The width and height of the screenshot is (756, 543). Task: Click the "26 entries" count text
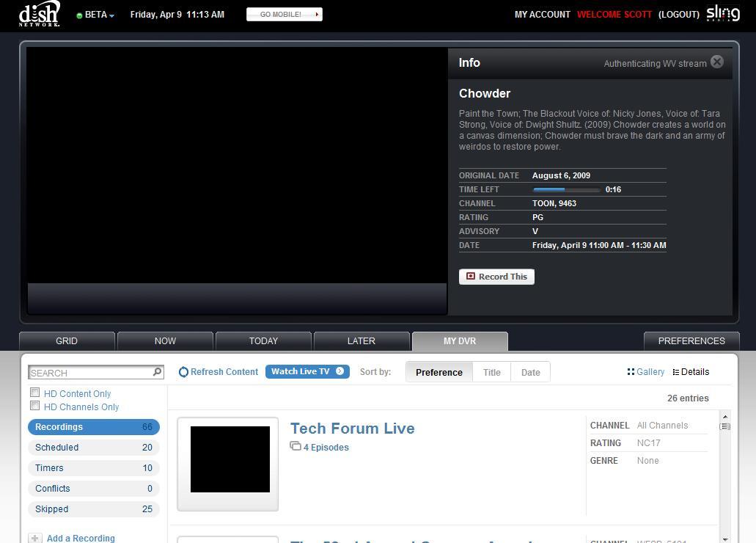688,398
